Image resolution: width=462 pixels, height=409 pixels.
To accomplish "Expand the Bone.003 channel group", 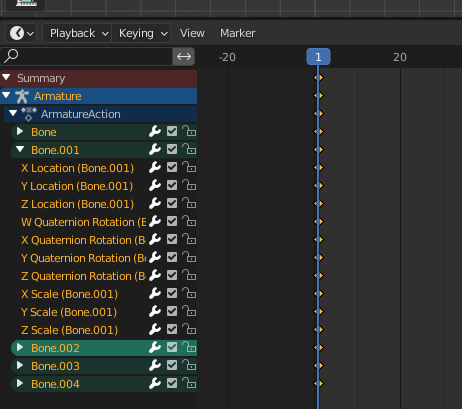I will 20,365.
